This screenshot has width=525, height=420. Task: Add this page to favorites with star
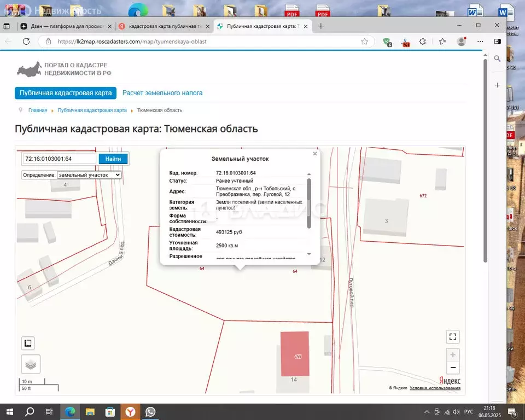[365, 42]
